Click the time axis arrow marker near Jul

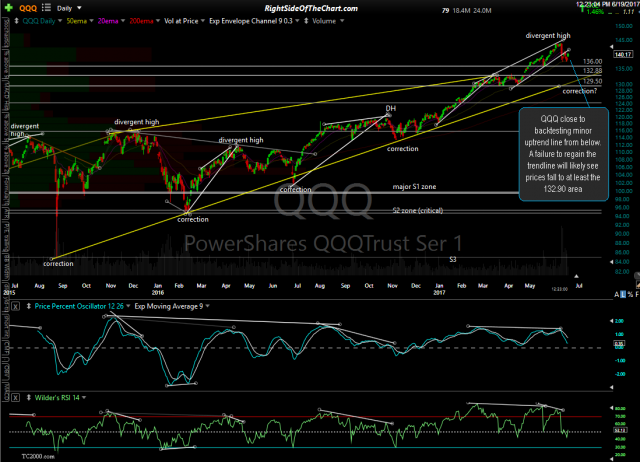(x=576, y=276)
